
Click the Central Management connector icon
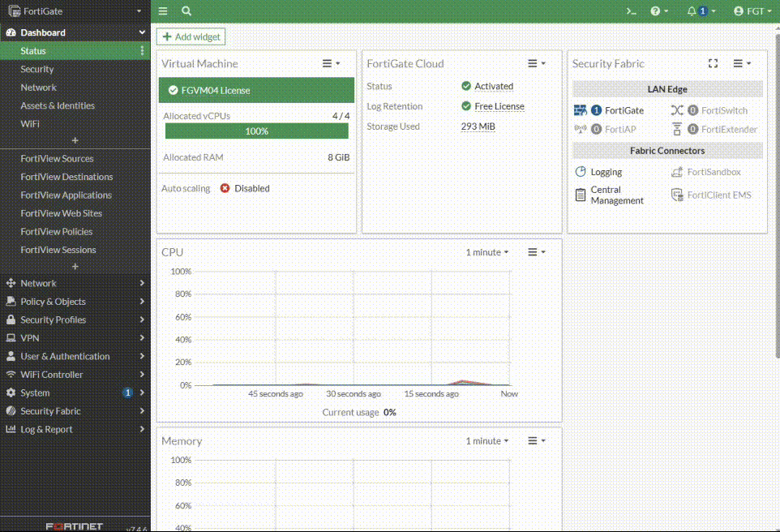coord(581,195)
